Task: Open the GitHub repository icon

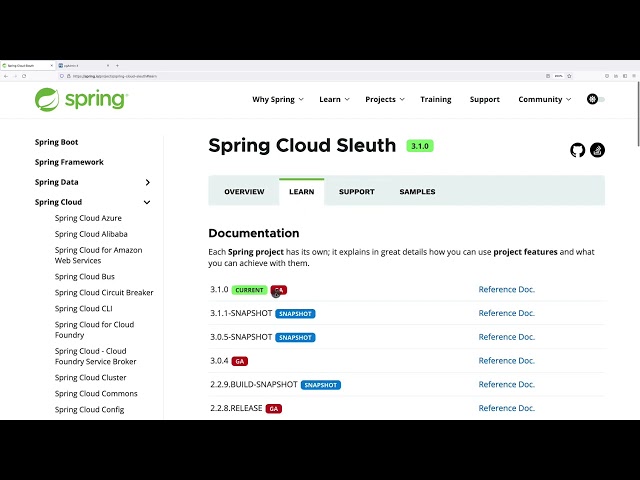Action: coord(577,150)
